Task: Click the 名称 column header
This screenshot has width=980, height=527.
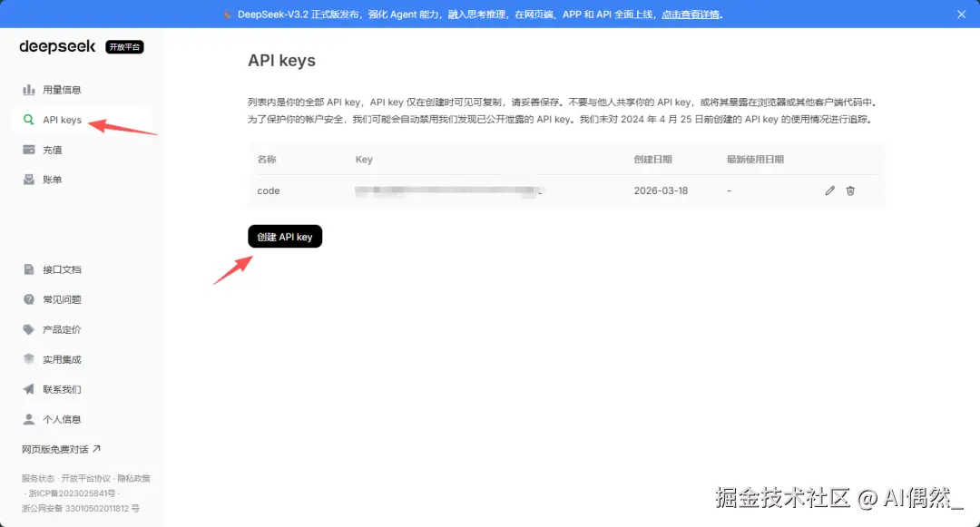Action: click(x=267, y=160)
